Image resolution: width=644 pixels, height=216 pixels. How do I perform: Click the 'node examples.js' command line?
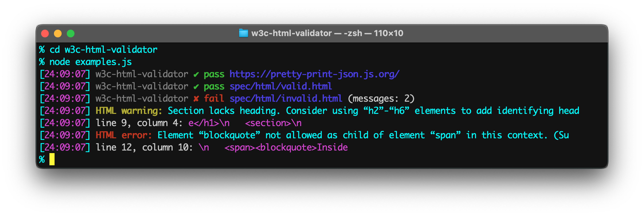pyautogui.click(x=91, y=62)
